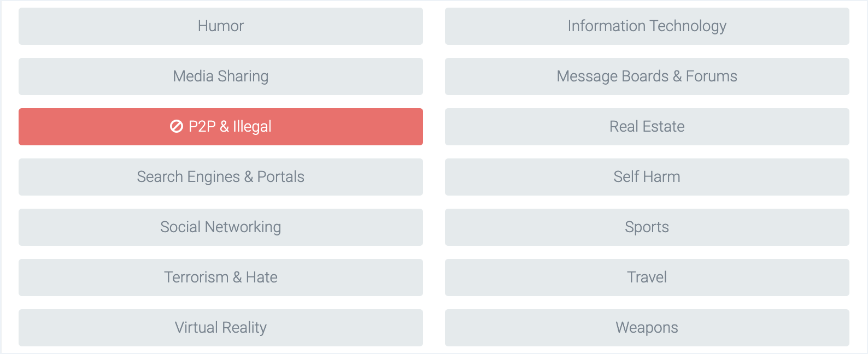The height and width of the screenshot is (354, 868).
Task: Block the Weapons category
Action: coord(647,328)
